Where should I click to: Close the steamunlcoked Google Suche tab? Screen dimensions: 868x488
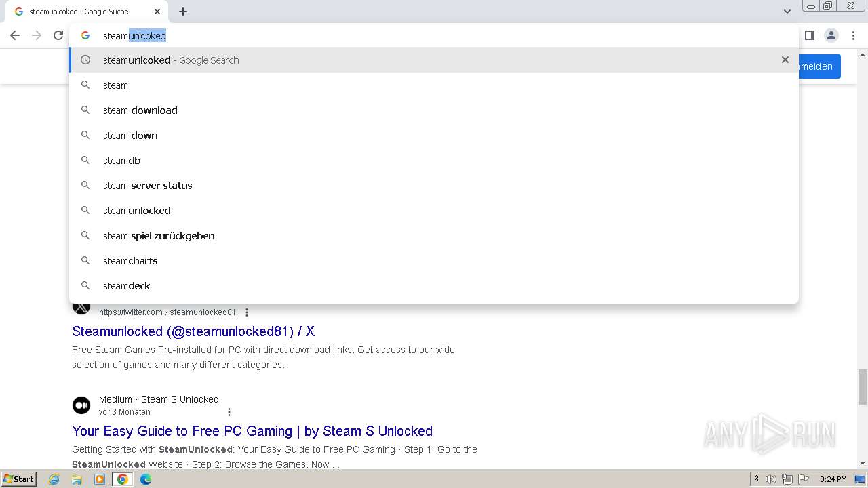click(x=157, y=12)
